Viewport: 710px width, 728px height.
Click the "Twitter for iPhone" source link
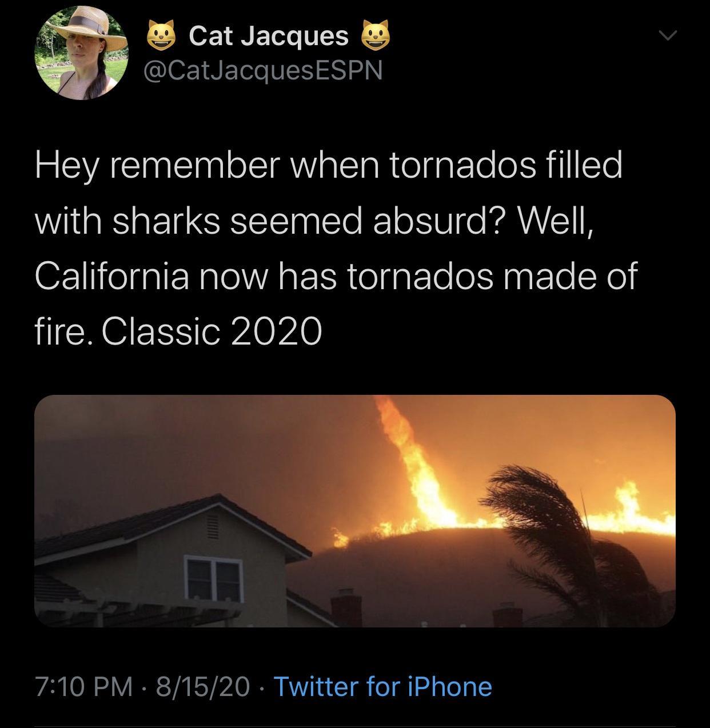pos(383,686)
